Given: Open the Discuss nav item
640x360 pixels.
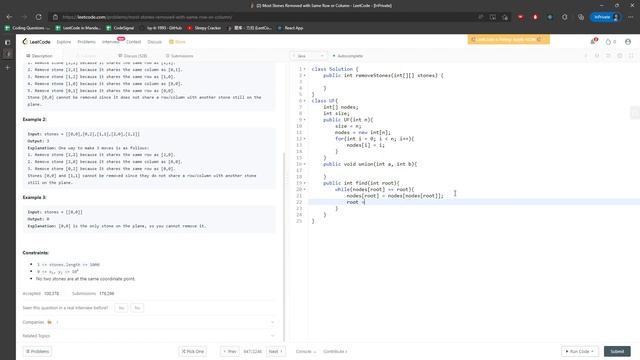Looking at the screenshot, I should [x=155, y=42].
